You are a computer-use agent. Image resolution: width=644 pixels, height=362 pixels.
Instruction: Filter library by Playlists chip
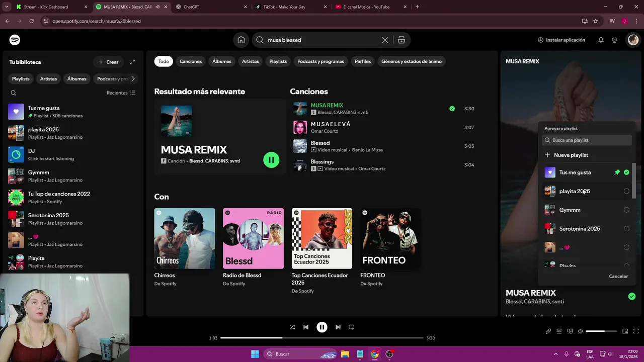coord(21,78)
